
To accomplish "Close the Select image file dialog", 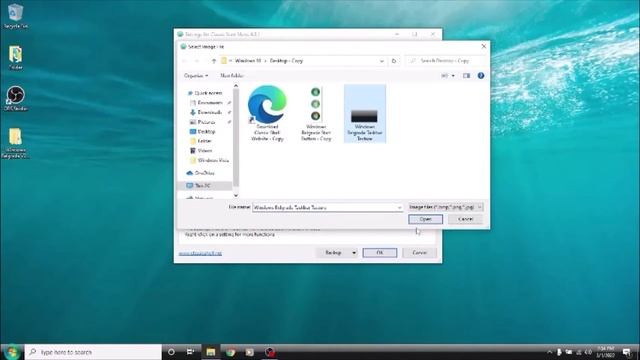I will pos(484,47).
